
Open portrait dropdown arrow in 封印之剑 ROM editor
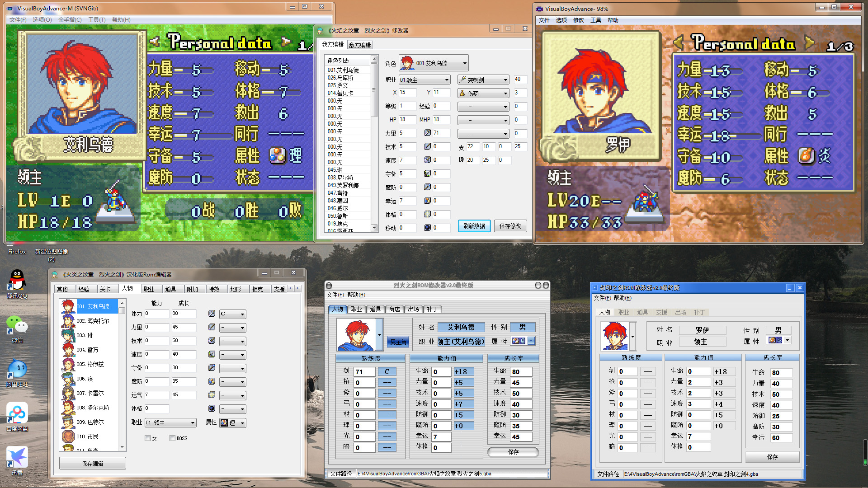click(632, 336)
